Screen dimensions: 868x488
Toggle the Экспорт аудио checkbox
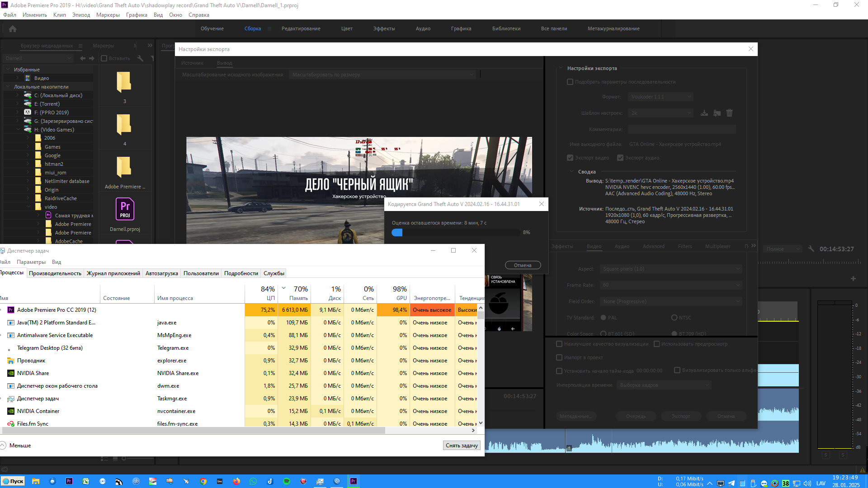[x=620, y=158]
